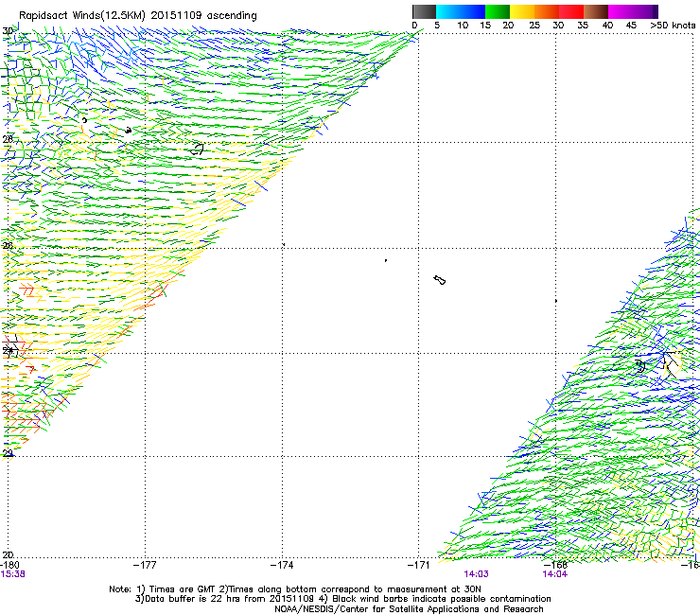
Task: Click the cyan 5-10 knots legend segment
Action: point(448,11)
